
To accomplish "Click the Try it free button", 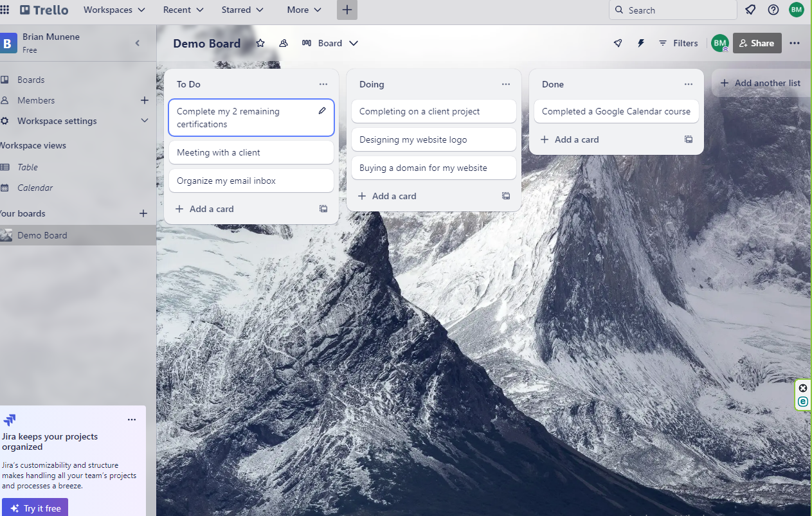I will pos(35,508).
